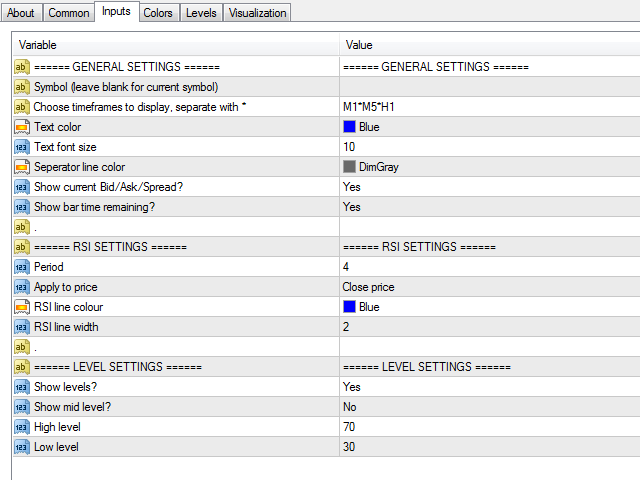Click the icon beside Seperator line color
This screenshot has height=480, width=640.
(x=22, y=167)
